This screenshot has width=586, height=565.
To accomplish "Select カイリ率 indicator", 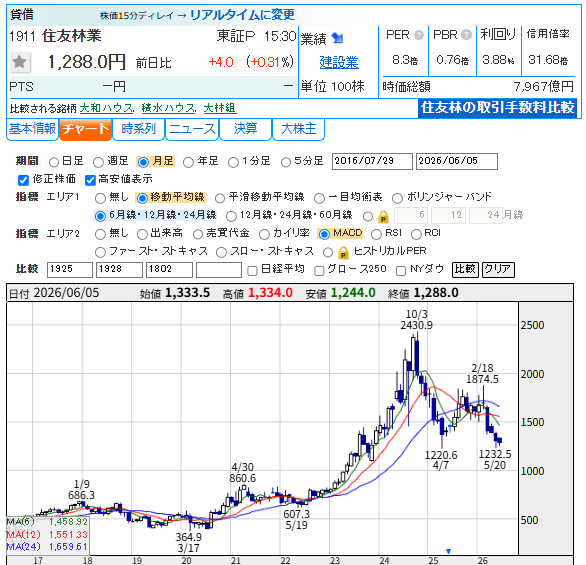I will (x=264, y=234).
